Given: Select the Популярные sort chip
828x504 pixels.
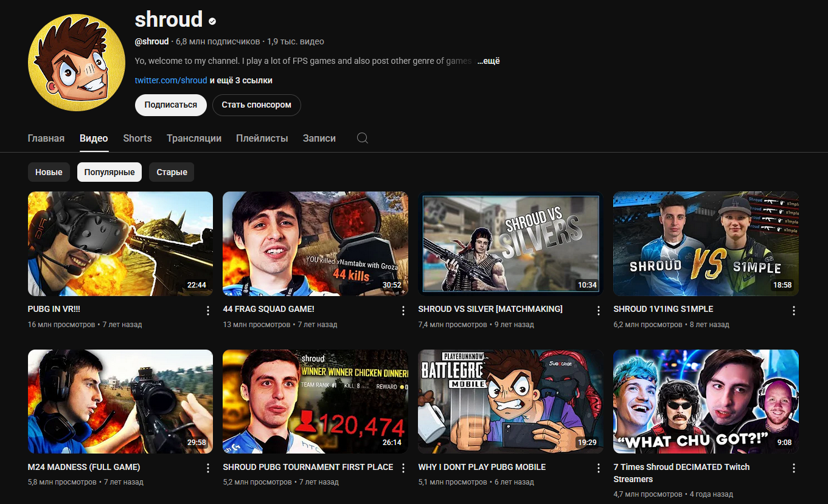Looking at the screenshot, I should pos(110,172).
